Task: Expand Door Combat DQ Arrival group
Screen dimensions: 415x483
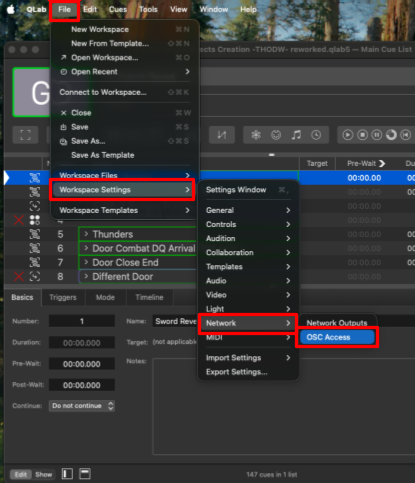Action: pyautogui.click(x=86, y=248)
